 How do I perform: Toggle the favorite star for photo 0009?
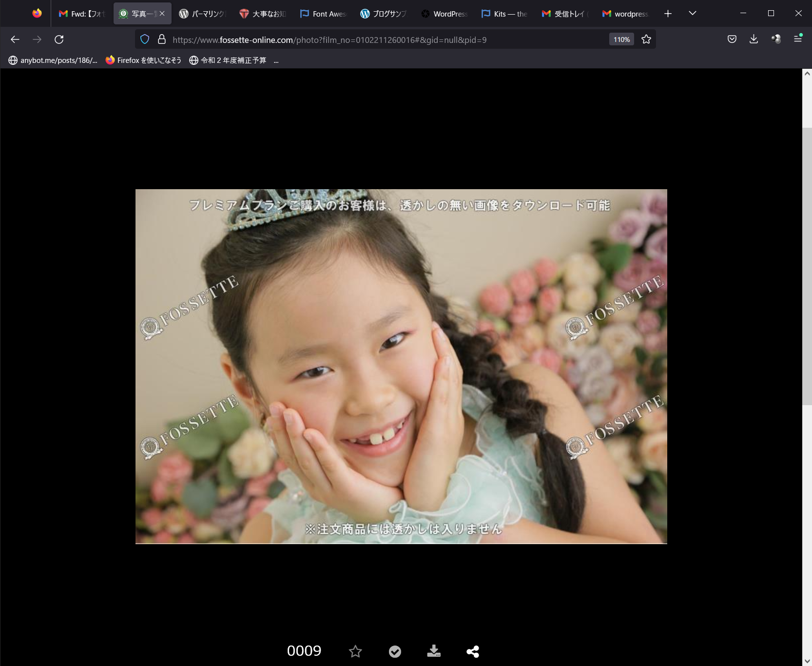click(x=355, y=651)
